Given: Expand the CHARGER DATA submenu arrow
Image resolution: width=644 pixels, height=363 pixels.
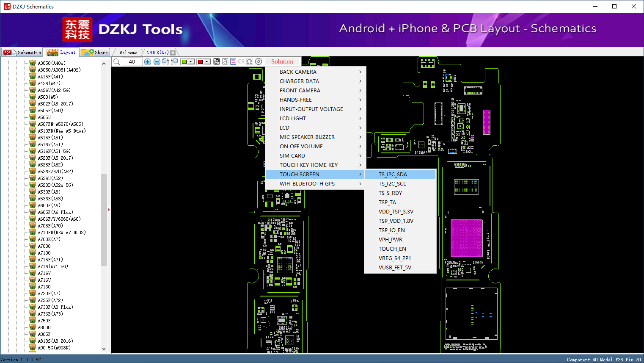Looking at the screenshot, I should coord(360,81).
